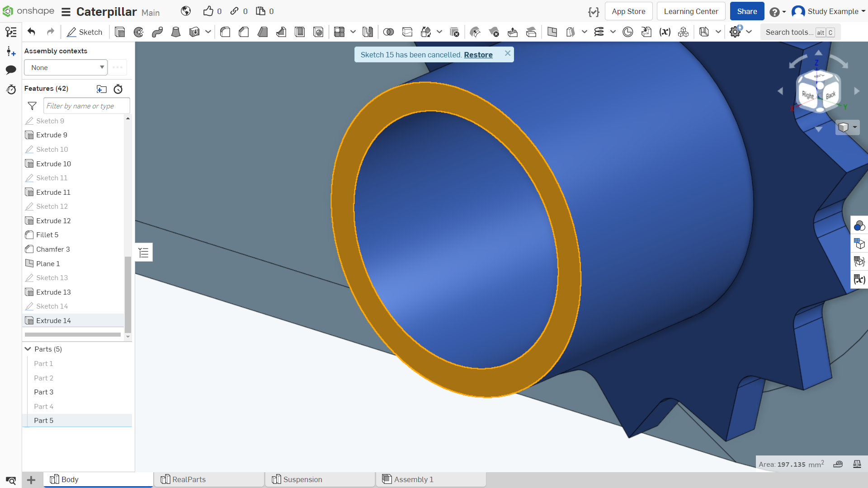Viewport: 868px width, 488px height.
Task: Activate the Fillet tool icon
Action: point(225,32)
